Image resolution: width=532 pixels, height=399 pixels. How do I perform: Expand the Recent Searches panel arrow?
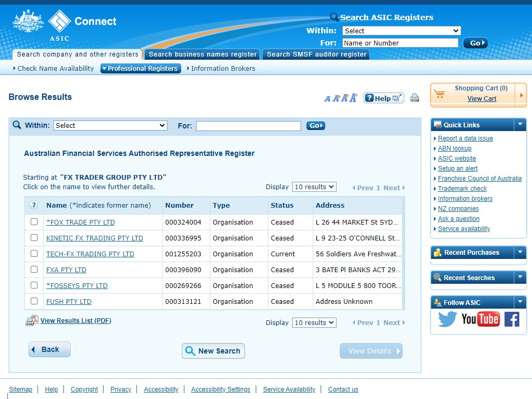[x=520, y=277]
